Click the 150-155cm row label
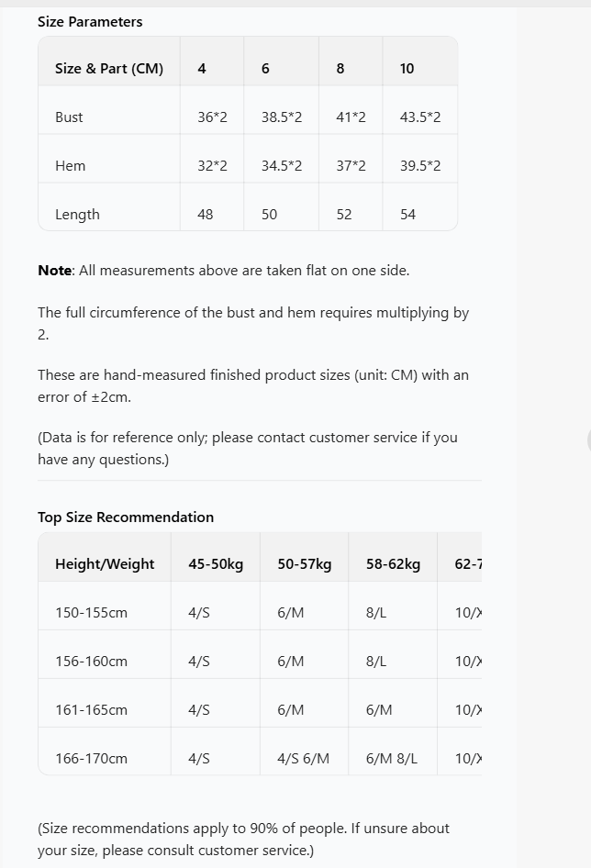This screenshot has height=868, width=591. tap(91, 612)
